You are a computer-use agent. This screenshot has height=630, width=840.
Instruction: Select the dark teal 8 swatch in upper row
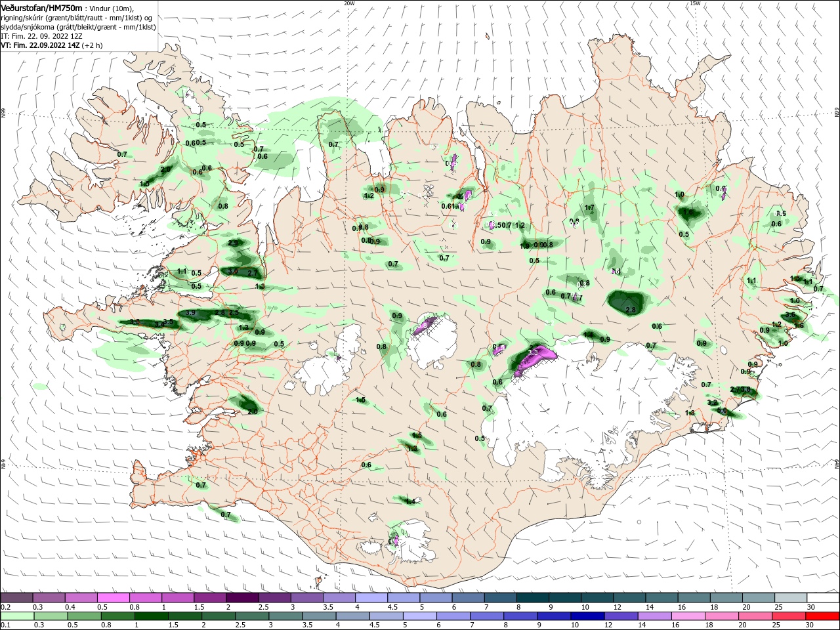533,598
